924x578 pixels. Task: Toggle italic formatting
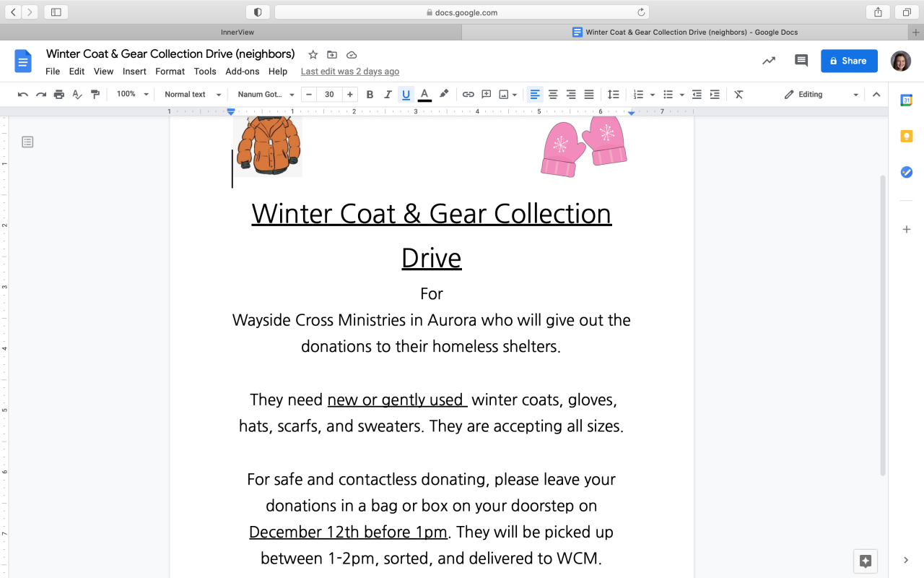[x=388, y=95]
